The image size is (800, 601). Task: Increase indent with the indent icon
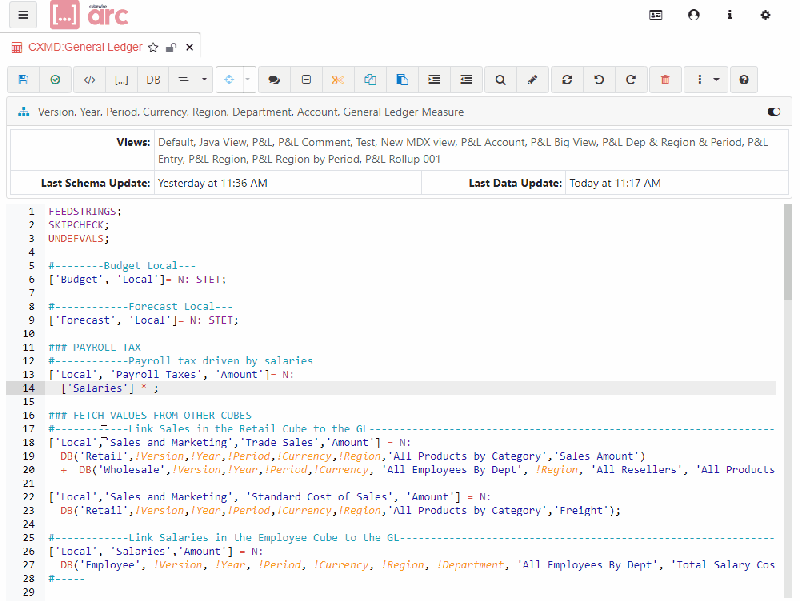click(434, 80)
